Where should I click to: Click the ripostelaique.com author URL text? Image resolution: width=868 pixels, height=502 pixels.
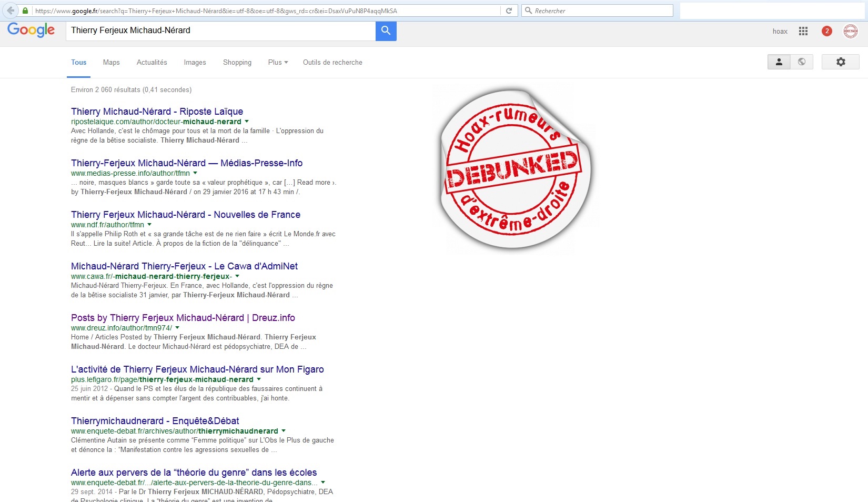pyautogui.click(x=156, y=122)
